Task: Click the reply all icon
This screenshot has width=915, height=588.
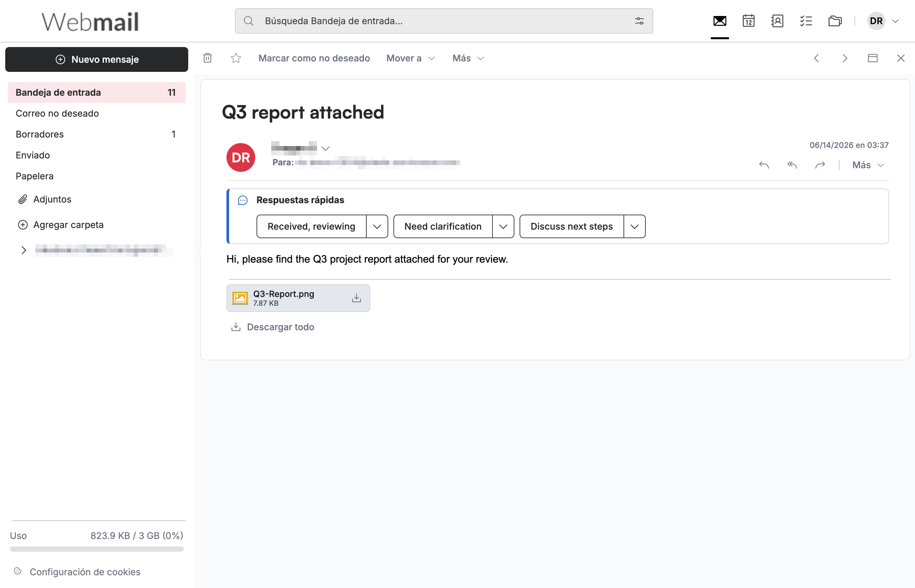Action: click(792, 165)
